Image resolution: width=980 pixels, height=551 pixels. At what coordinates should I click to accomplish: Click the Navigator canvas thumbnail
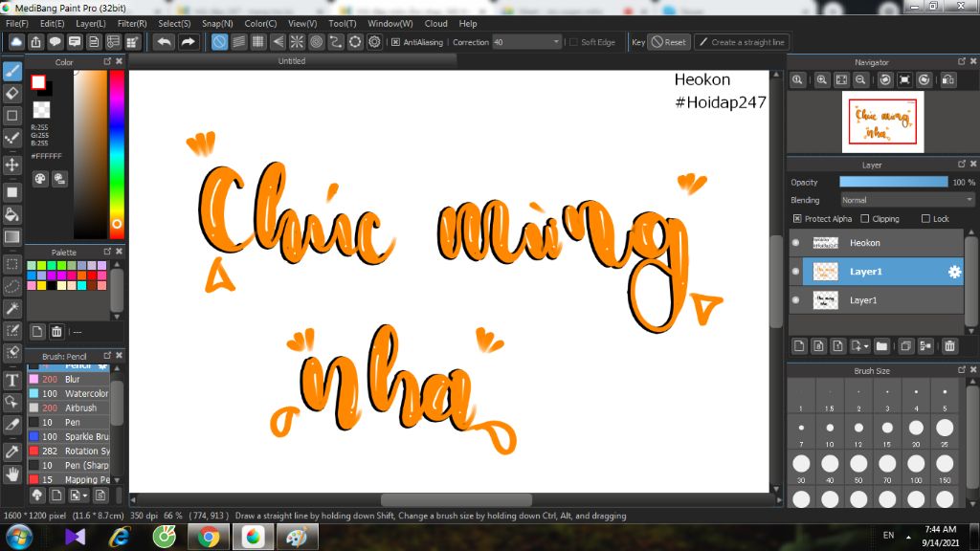click(x=882, y=121)
